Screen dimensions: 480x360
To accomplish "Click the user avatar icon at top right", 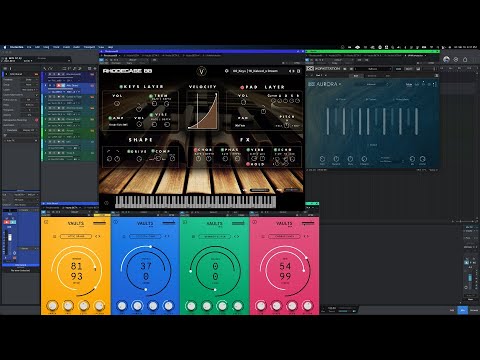I will pyautogui.click(x=446, y=59).
